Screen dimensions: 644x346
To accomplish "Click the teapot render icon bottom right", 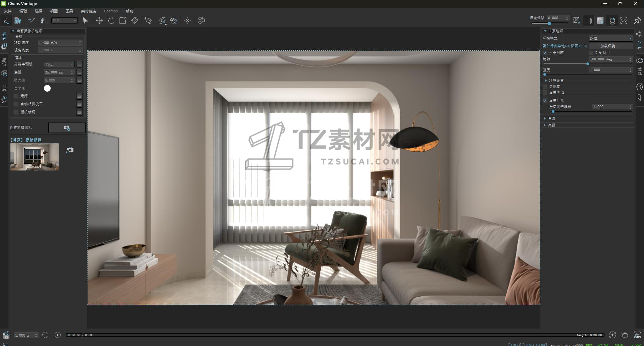I will 625,335.
